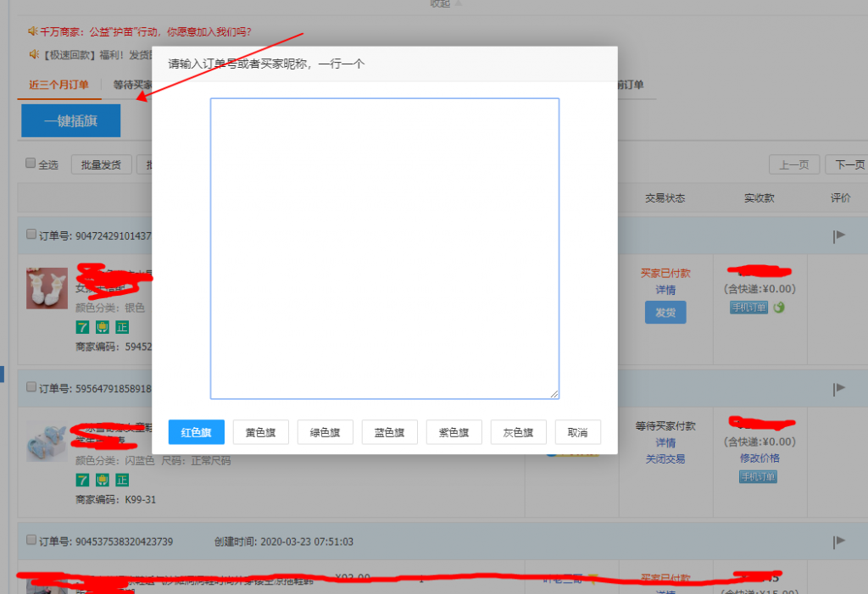Choose the 红色旗 flag button
The width and height of the screenshot is (868, 594).
click(x=197, y=432)
